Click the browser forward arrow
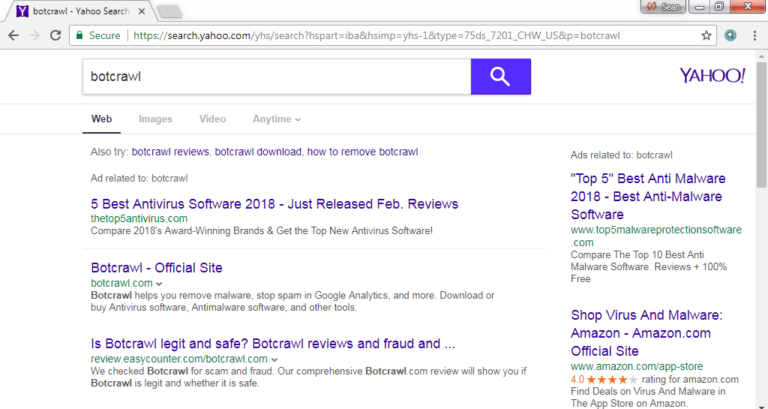 tap(34, 35)
